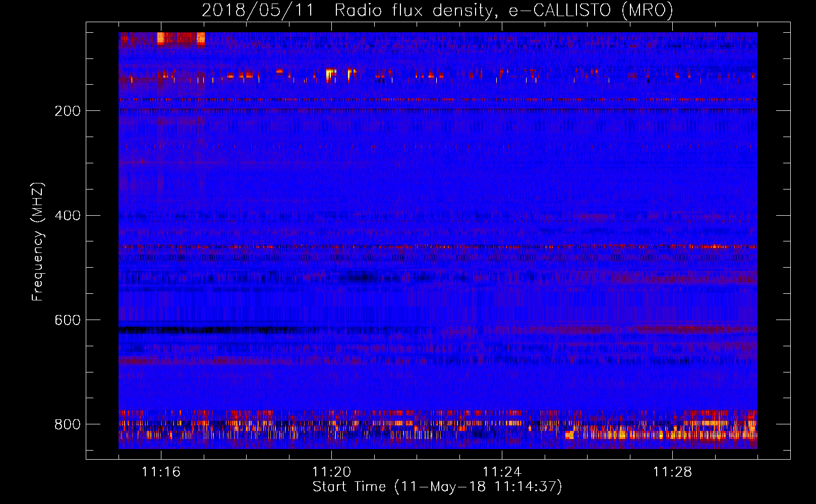This screenshot has height=504, width=816.
Task: Click the 11:24 time tick label
Action: tap(502, 472)
